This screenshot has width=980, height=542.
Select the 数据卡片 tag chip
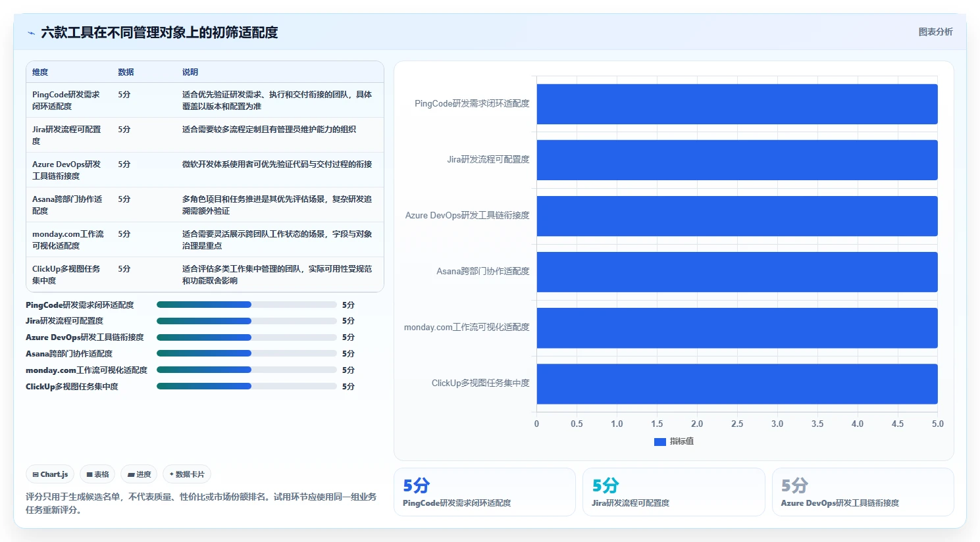[x=187, y=474]
